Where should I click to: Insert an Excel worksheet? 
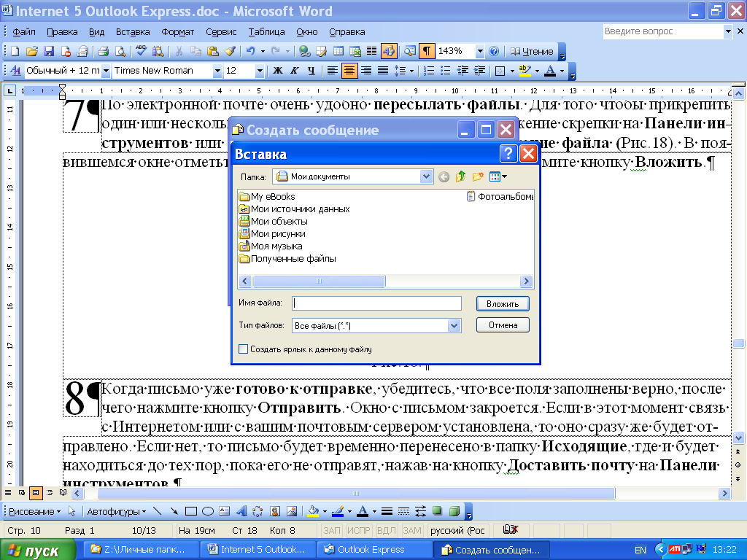pyautogui.click(x=355, y=51)
